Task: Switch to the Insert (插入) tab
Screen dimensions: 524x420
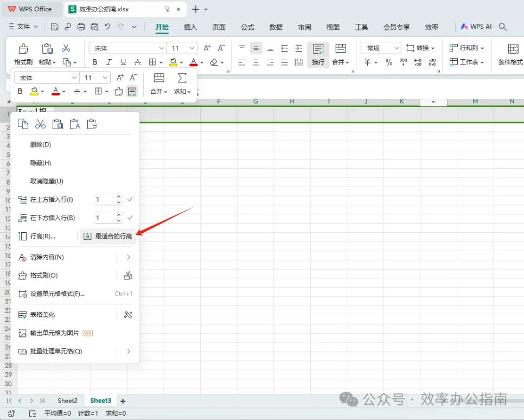Action: tap(190, 27)
